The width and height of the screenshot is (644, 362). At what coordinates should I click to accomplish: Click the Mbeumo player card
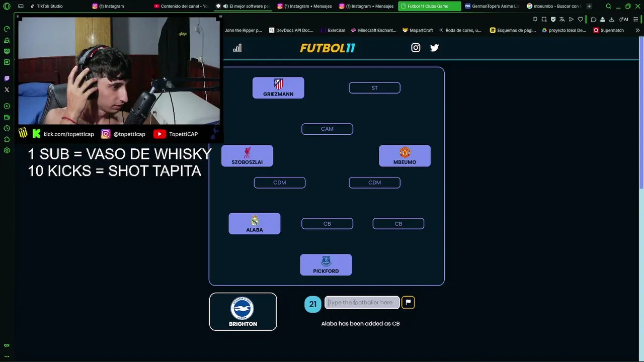click(x=405, y=156)
